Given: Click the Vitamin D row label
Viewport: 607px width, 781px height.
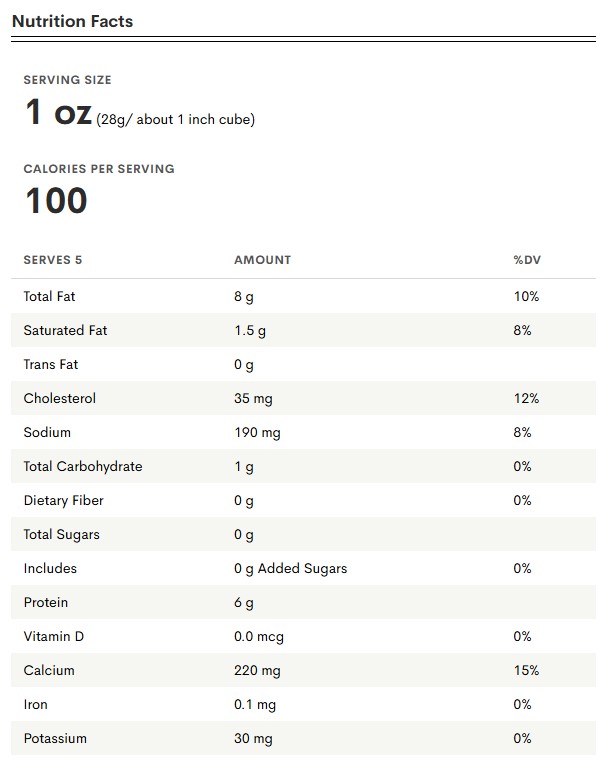Looking at the screenshot, I should (54, 637).
